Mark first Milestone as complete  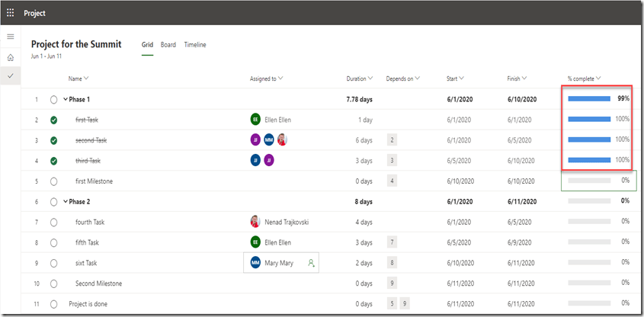(53, 181)
